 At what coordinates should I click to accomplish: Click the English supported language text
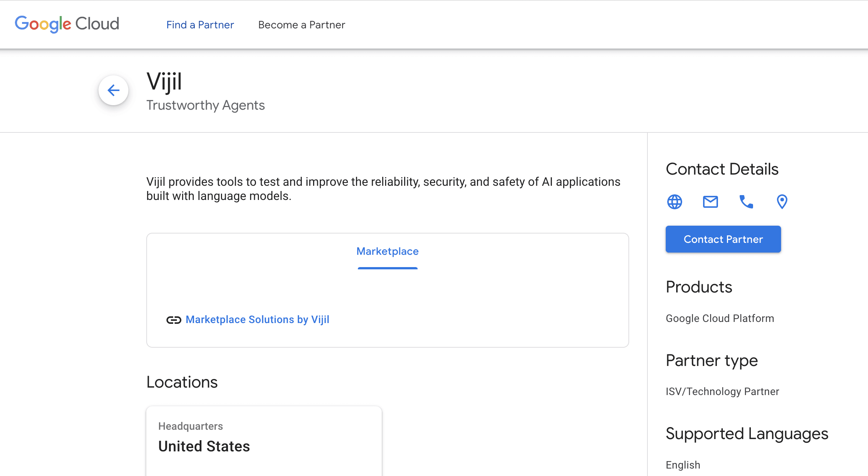click(683, 465)
